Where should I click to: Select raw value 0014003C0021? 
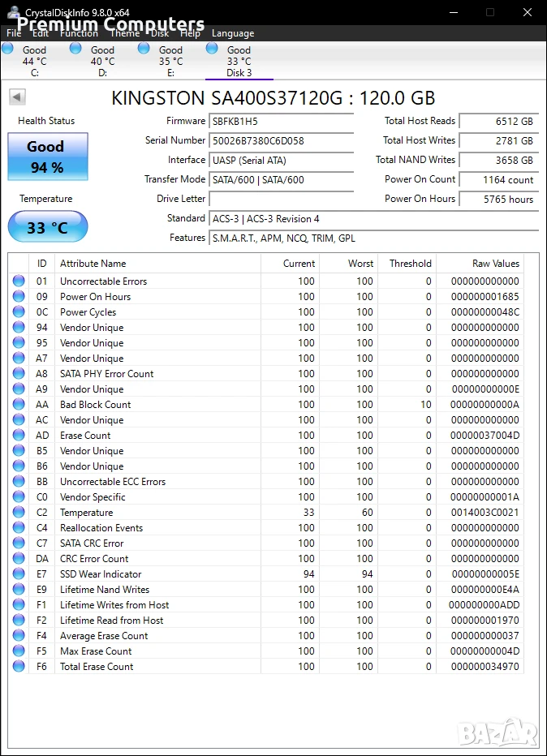coord(485,513)
